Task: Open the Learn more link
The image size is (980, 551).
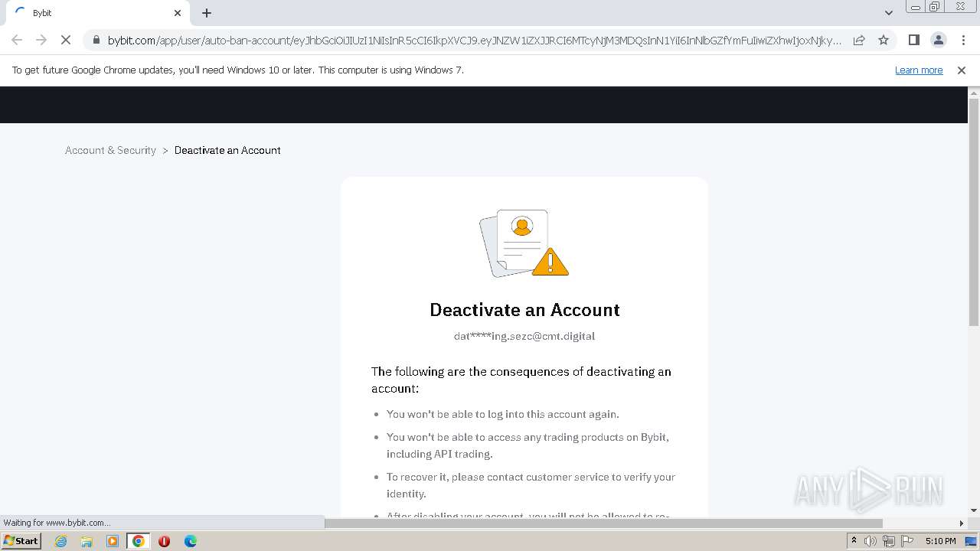Action: (919, 70)
